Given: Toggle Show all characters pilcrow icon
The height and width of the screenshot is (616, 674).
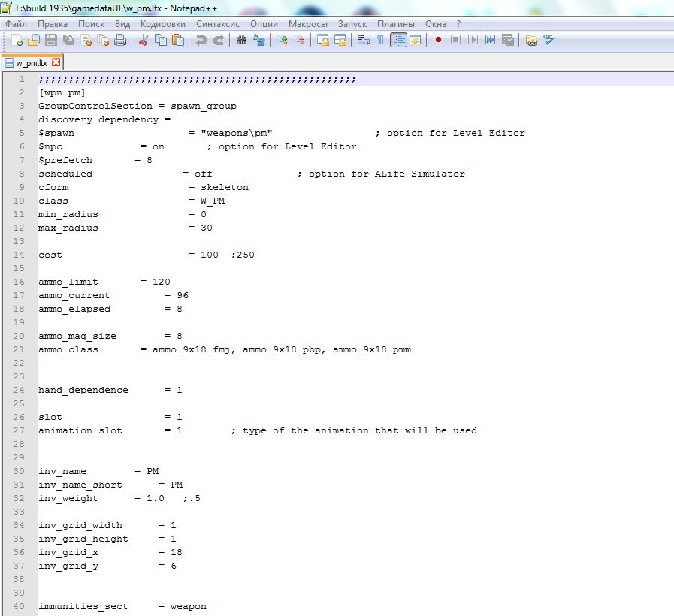Looking at the screenshot, I should click(x=380, y=41).
